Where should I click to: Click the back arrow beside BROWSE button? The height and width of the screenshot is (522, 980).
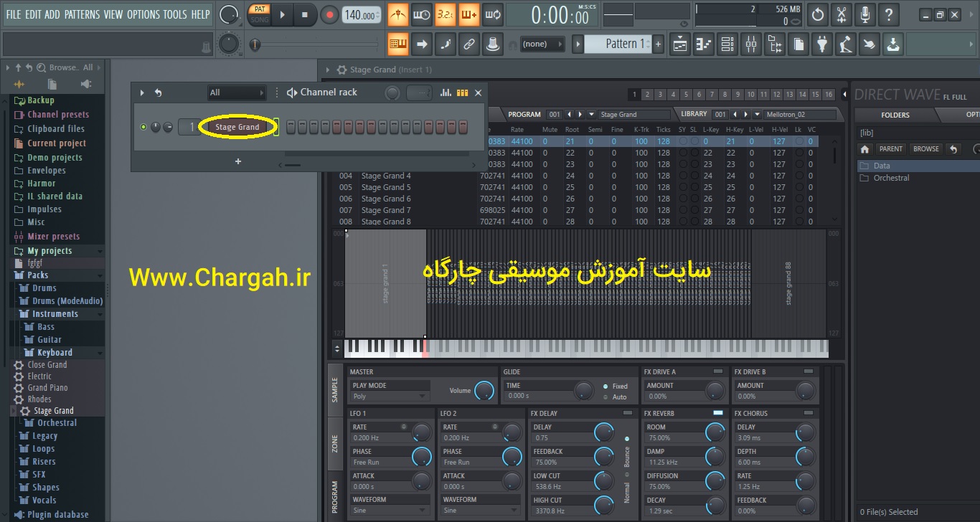pyautogui.click(x=953, y=149)
